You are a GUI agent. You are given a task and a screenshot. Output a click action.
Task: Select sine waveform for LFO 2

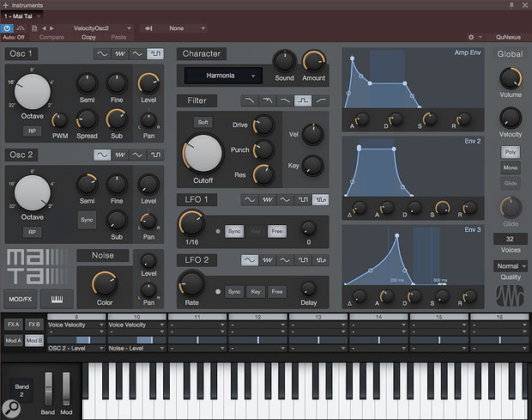point(250,260)
